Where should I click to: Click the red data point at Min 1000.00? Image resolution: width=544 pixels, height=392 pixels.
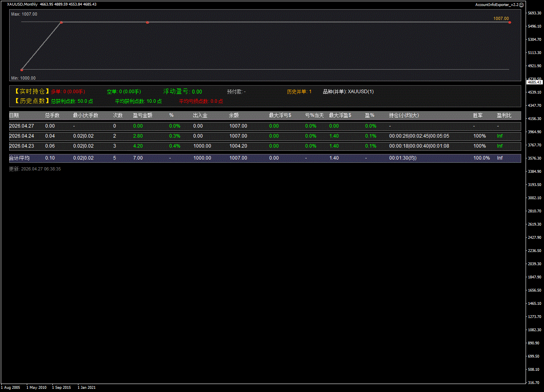click(22, 70)
